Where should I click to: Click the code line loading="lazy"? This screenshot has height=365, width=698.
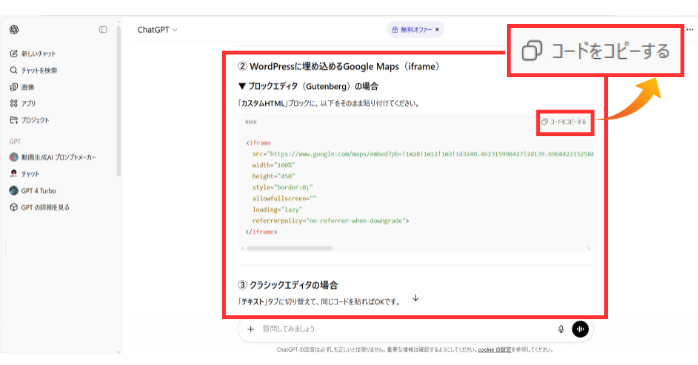click(x=277, y=210)
